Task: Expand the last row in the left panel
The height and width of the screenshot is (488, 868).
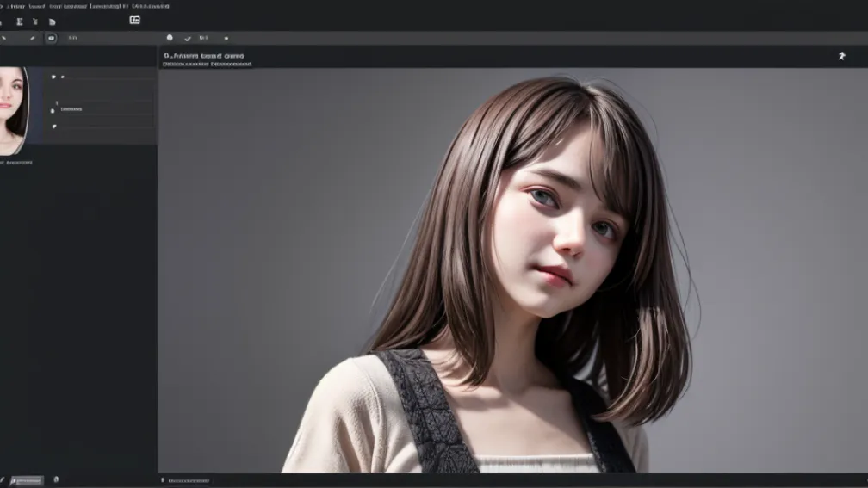Action: coord(53,127)
